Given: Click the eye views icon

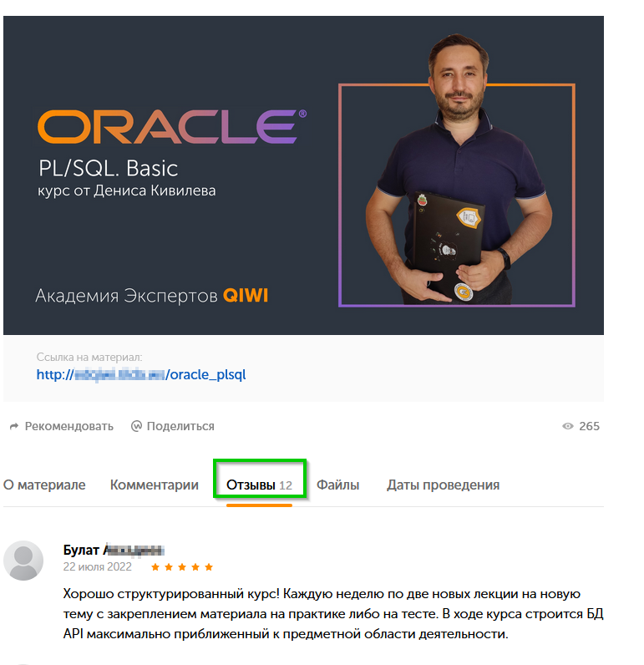Looking at the screenshot, I should (568, 426).
